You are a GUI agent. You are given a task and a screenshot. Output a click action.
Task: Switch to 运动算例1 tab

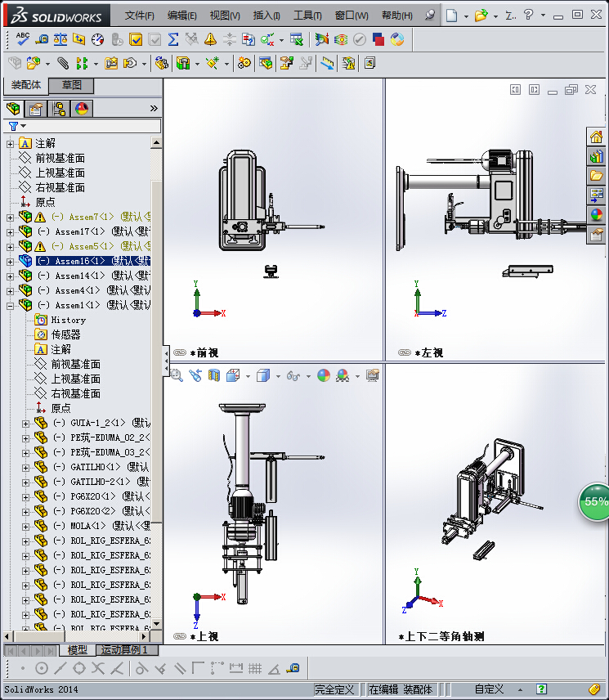(x=128, y=650)
